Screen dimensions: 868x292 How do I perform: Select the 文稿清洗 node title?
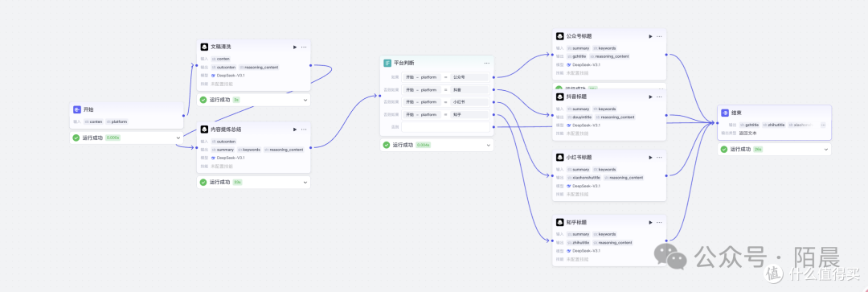[x=221, y=47]
